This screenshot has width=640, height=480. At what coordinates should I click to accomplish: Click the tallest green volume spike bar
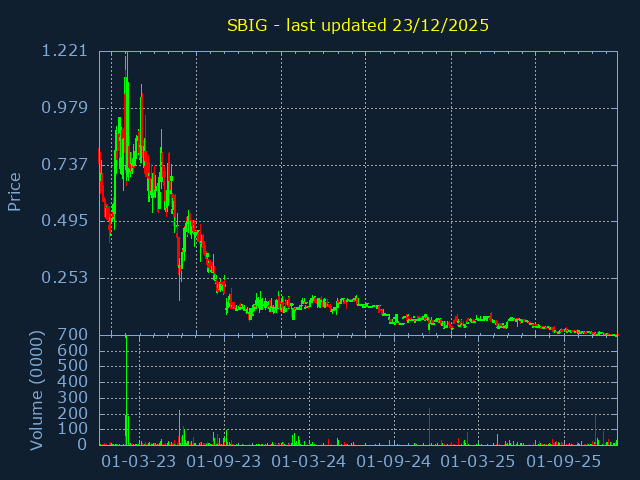pos(126,390)
